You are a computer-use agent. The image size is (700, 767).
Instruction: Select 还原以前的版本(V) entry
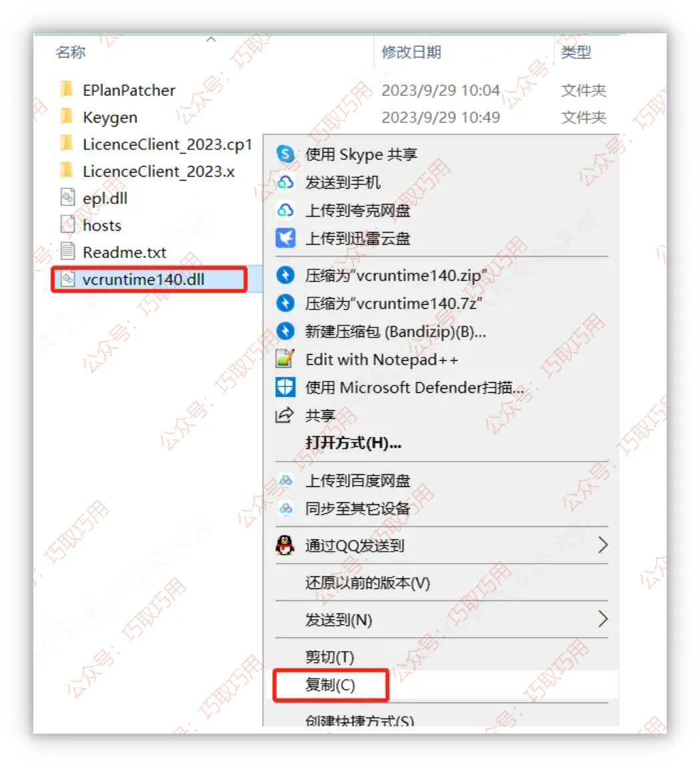[x=367, y=583]
